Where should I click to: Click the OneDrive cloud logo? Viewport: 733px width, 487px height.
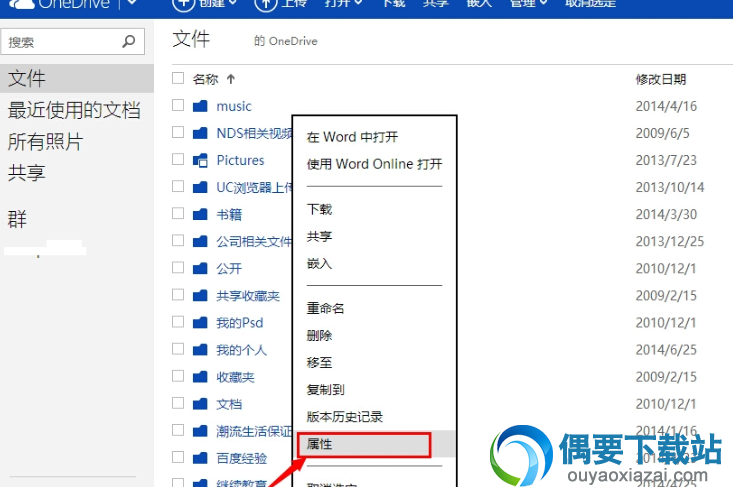pos(22,4)
